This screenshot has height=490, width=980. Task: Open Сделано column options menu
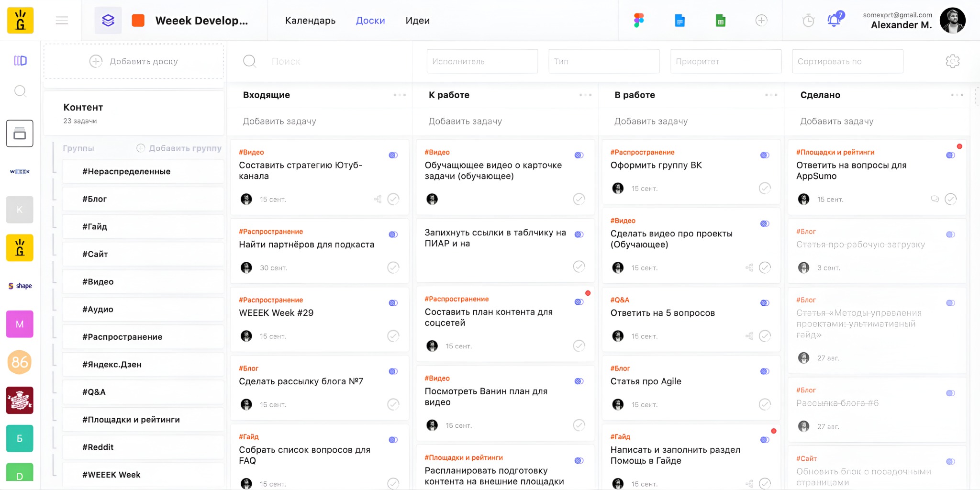point(957,95)
